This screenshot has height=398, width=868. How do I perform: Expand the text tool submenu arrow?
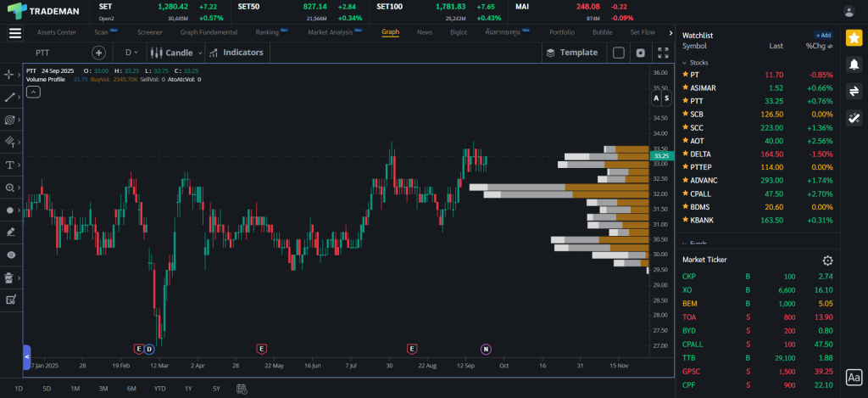19,165
